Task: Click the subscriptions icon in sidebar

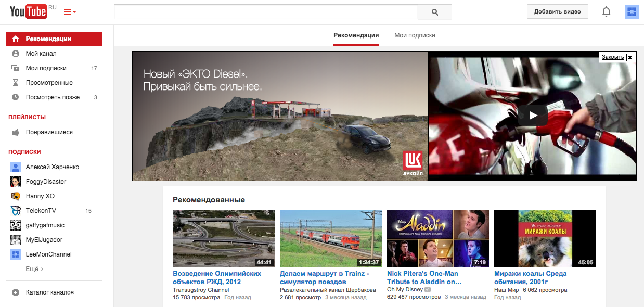Action: [x=16, y=68]
